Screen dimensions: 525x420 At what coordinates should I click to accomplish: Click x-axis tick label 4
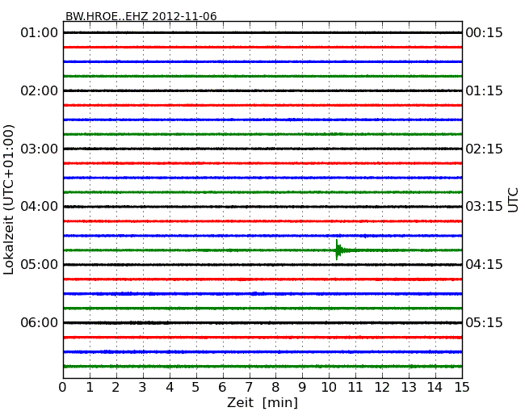tap(170, 388)
